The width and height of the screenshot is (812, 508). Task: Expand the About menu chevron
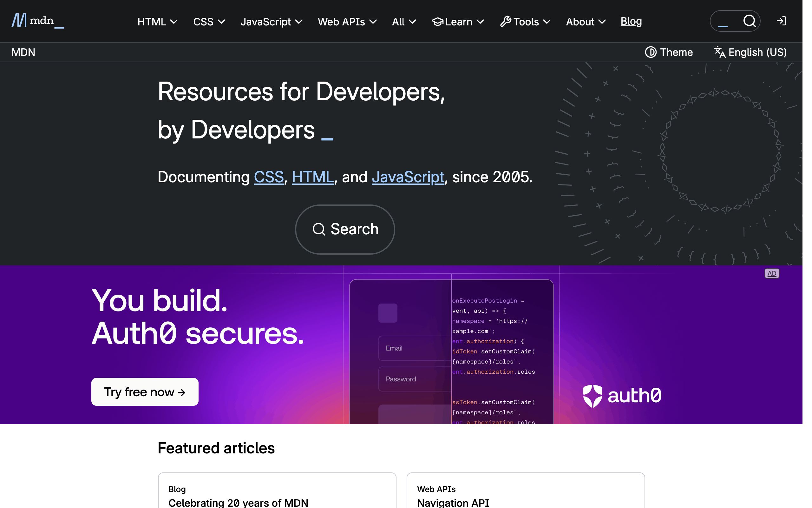tap(602, 22)
